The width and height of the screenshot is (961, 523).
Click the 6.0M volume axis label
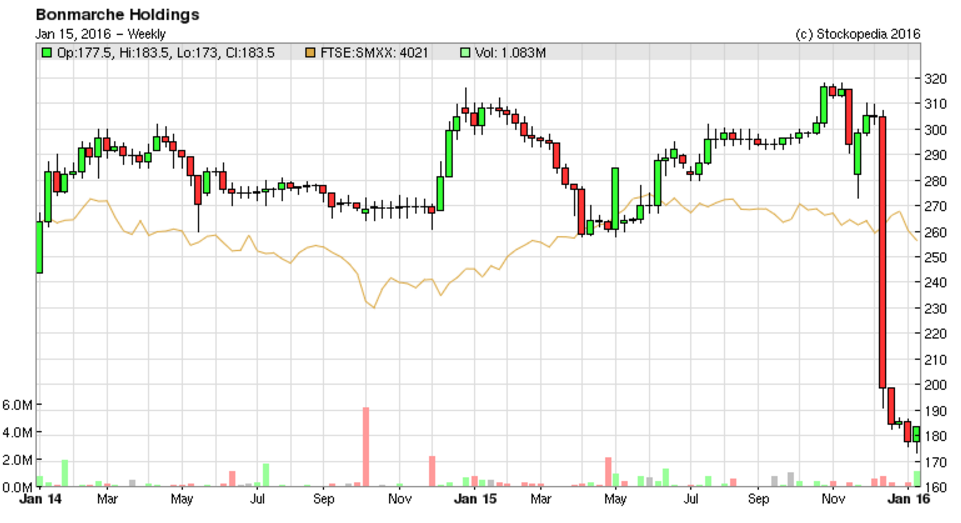point(17,405)
